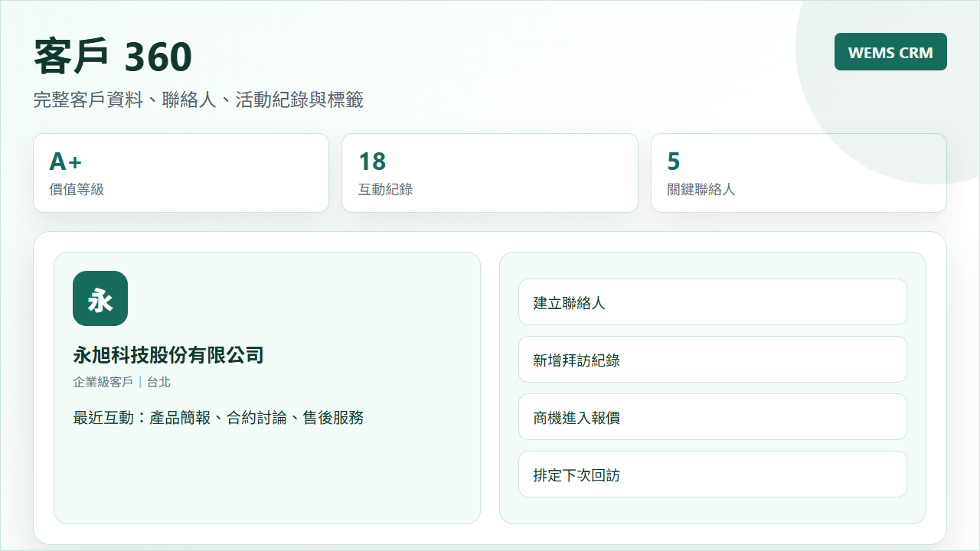Screen dimensions: 980x551
Task: Open 新增拜訪紀錄 action
Action: tap(713, 360)
